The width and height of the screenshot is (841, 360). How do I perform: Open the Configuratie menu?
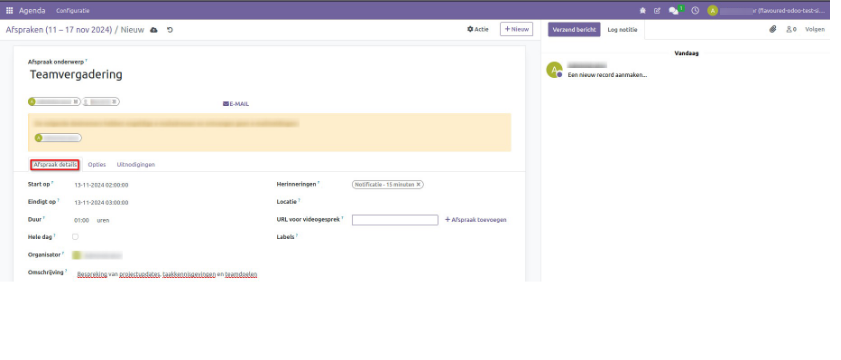point(73,11)
